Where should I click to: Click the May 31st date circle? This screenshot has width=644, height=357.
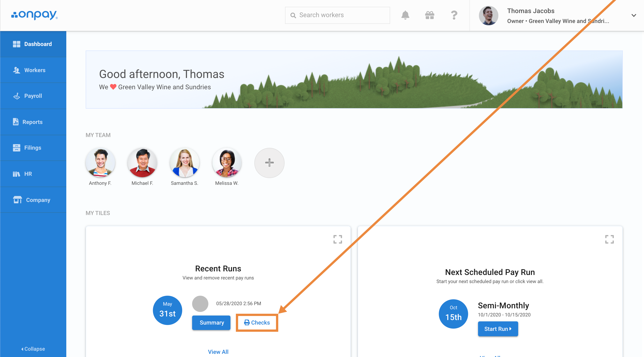pyautogui.click(x=167, y=310)
